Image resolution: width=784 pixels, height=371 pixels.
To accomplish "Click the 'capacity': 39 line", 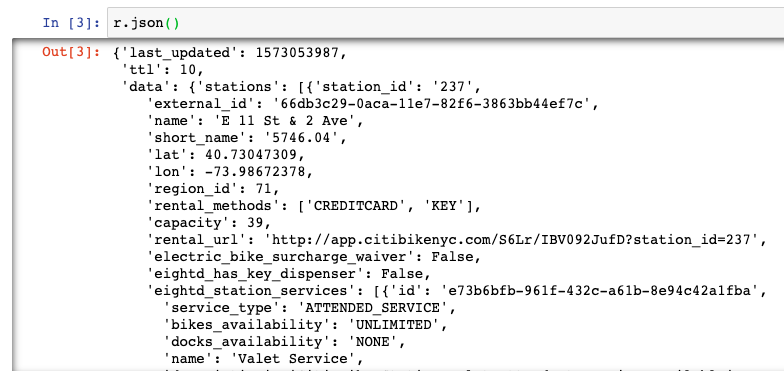I will pyautogui.click(x=209, y=223).
